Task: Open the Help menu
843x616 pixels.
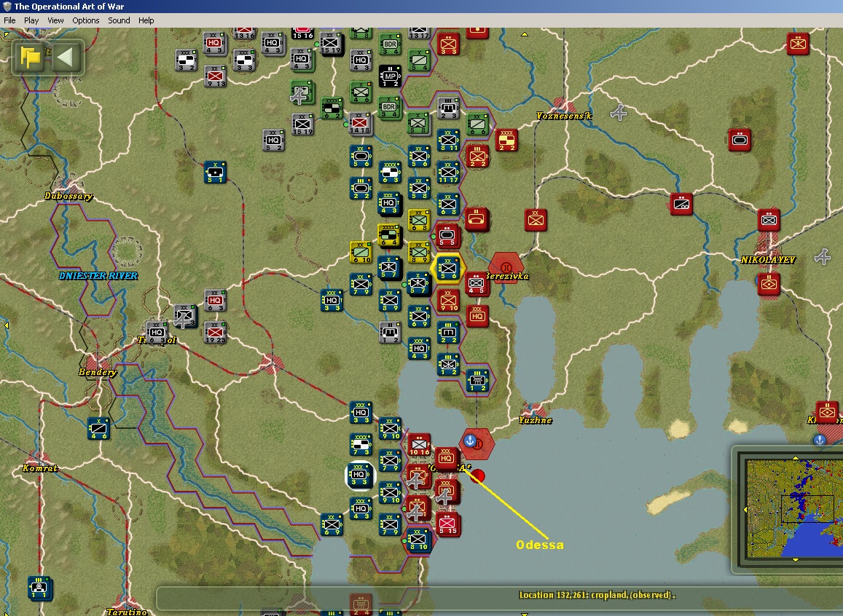Action: [x=146, y=20]
